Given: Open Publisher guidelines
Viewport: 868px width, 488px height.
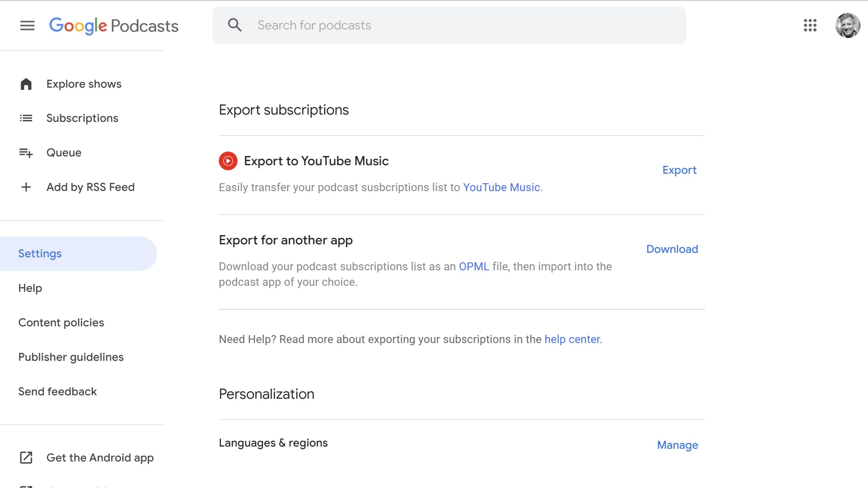Looking at the screenshot, I should pyautogui.click(x=71, y=357).
